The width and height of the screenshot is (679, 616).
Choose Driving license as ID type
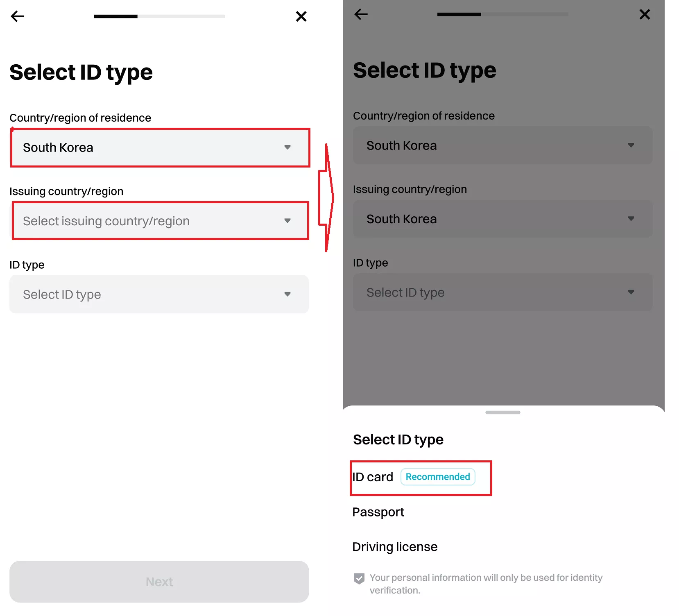tap(395, 547)
